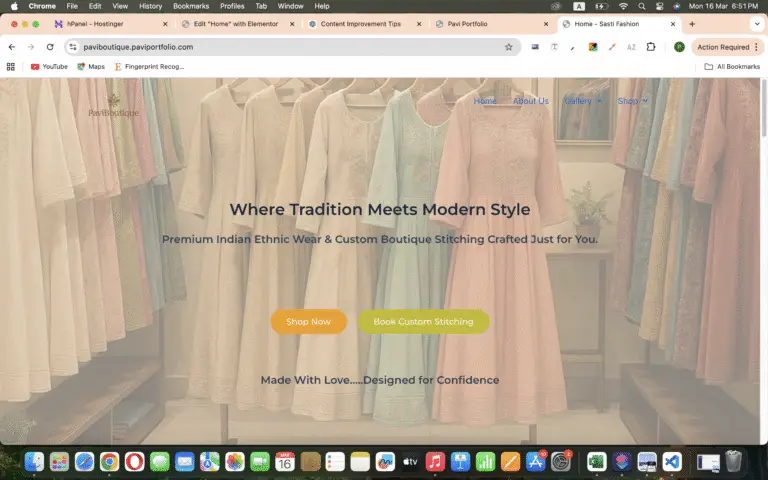Open the YouTube bookmark
Viewport: 768px width, 480px height.
point(48,67)
